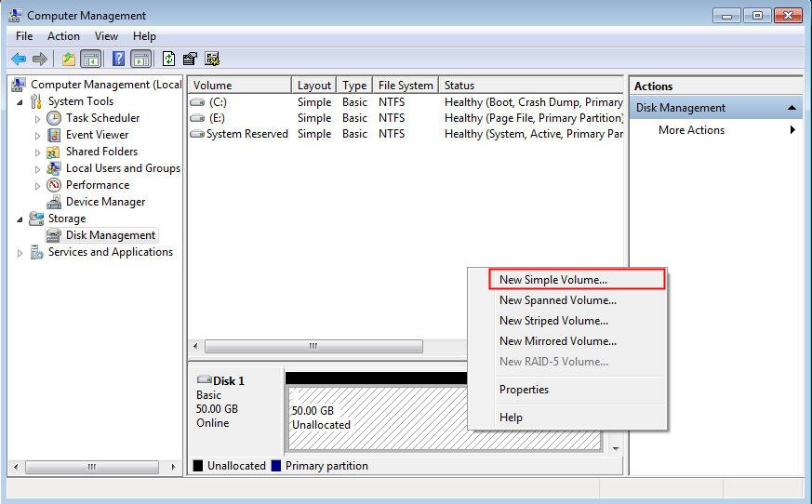The height and width of the screenshot is (504, 812).
Task: Click the last toolbar settings icon
Action: (x=212, y=59)
